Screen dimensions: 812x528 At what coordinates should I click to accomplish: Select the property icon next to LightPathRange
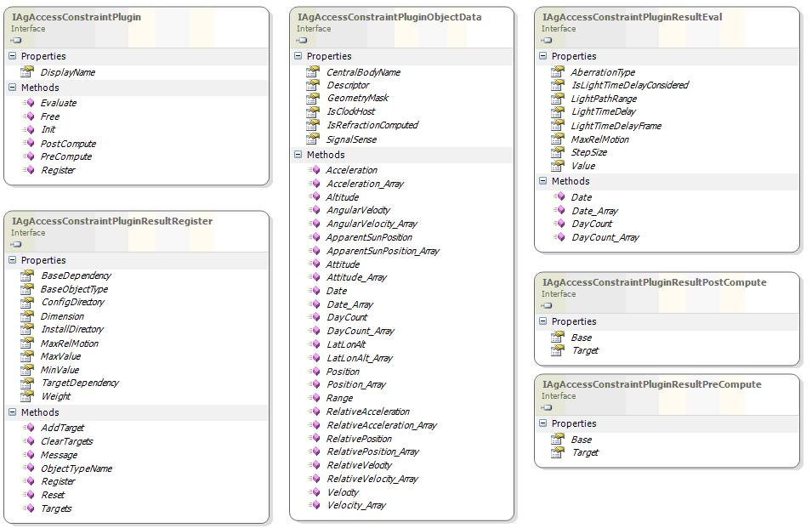[x=558, y=99]
